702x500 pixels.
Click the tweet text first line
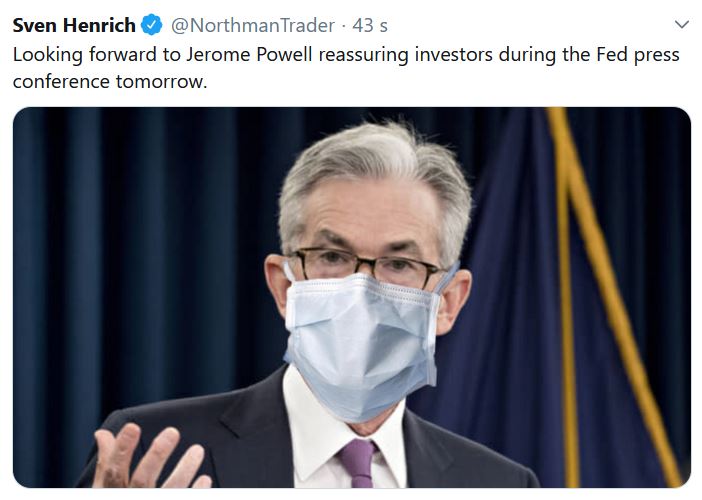[x=346, y=55]
